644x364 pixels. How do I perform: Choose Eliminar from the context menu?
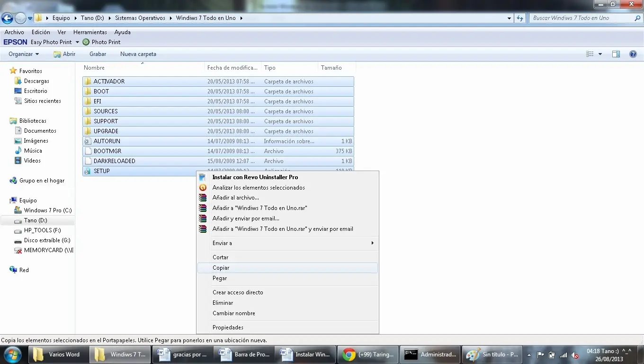(x=288, y=303)
